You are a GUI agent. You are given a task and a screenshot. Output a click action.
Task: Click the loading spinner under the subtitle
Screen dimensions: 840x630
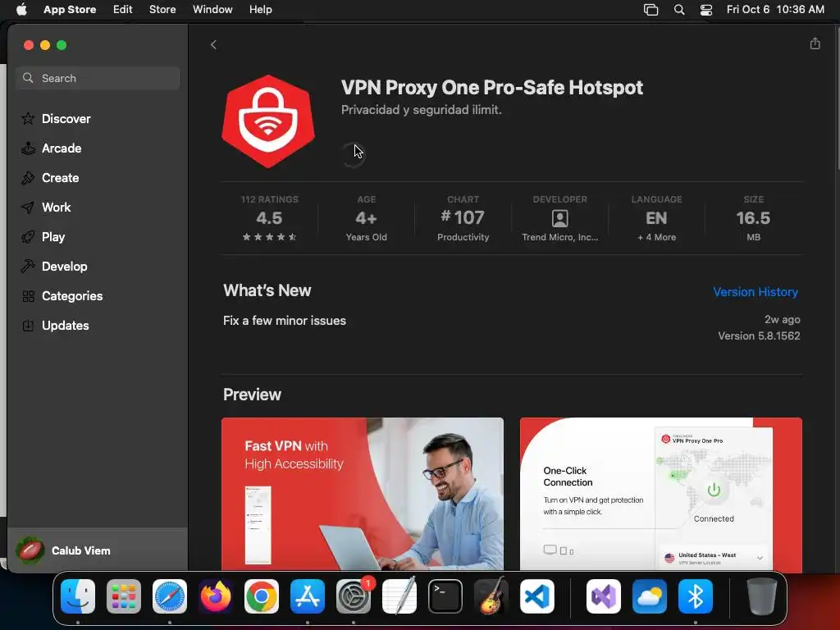[x=353, y=155]
